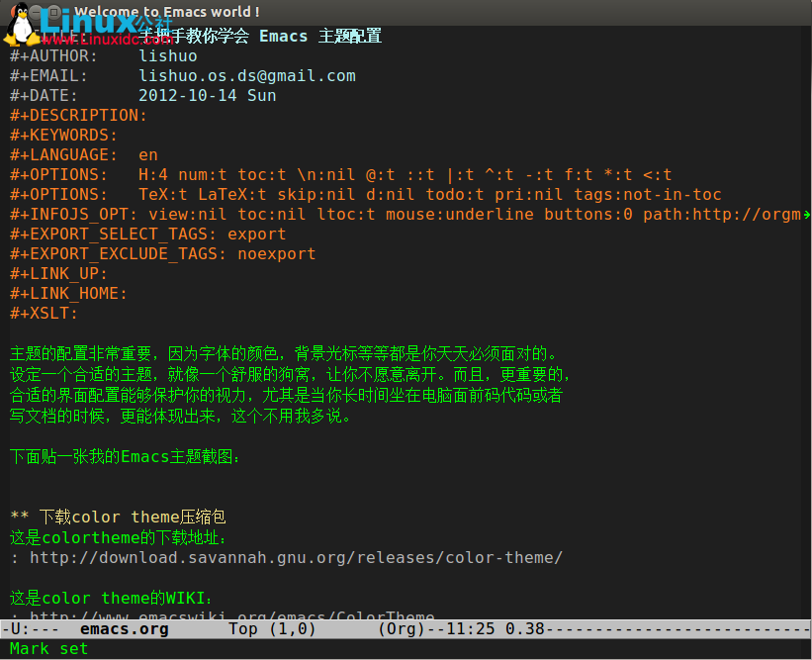The image size is (812, 660).
Task: Click the #+DATE: keyword
Action: pos(44,95)
